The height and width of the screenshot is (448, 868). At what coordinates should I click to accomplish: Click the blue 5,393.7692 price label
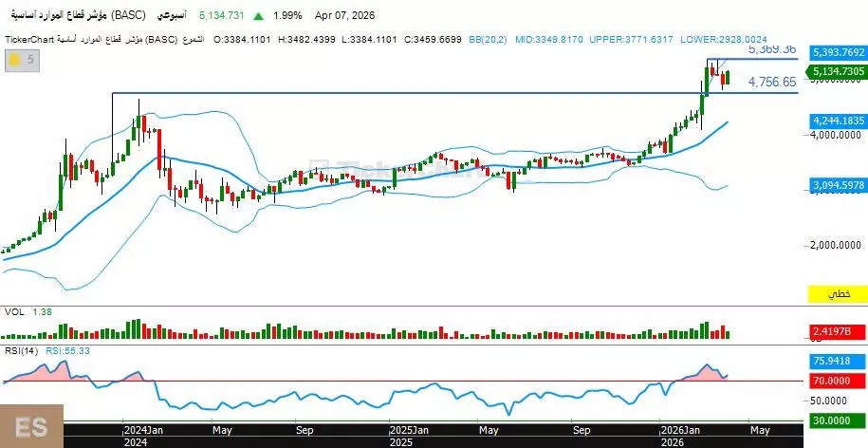838,53
